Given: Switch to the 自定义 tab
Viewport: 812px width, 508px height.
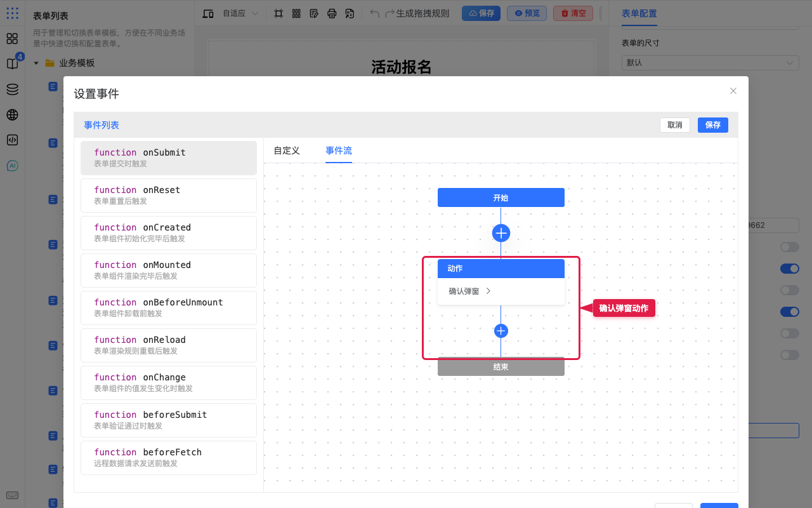Looking at the screenshot, I should coord(287,150).
